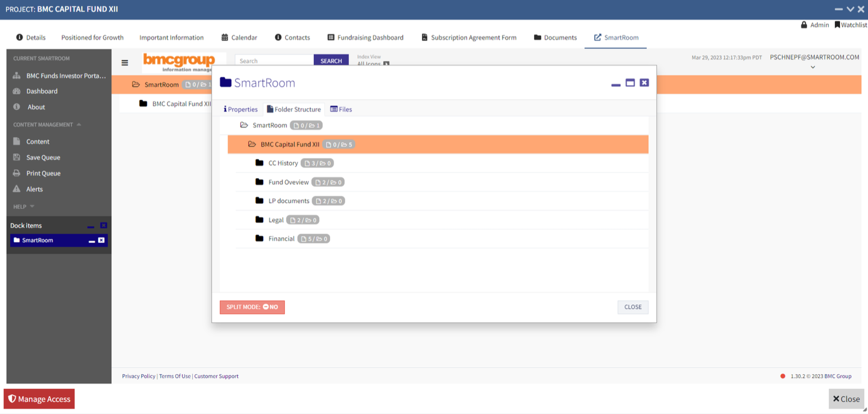Open Subscription Agreement Form tab
This screenshot has width=868, height=414.
coord(469,38)
